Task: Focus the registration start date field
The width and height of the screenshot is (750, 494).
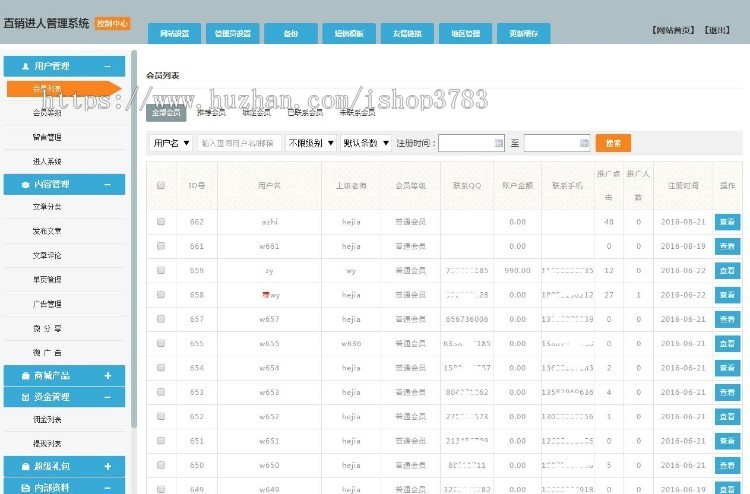Action: (x=471, y=143)
